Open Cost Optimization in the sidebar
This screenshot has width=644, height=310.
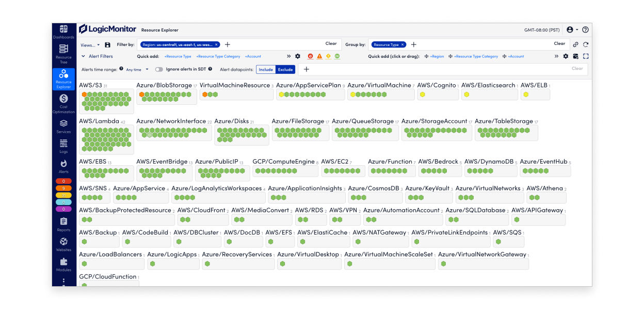(63, 101)
